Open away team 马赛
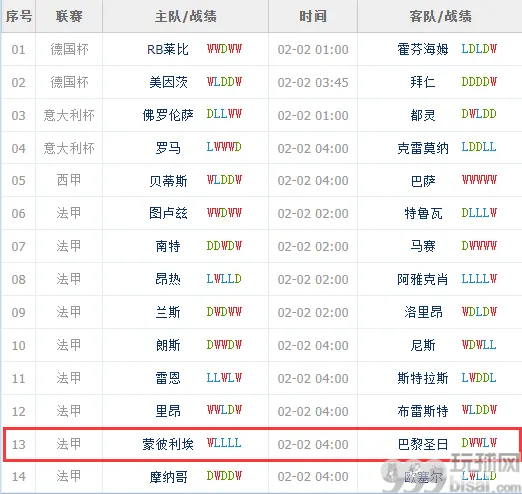Screen dimensions: 522x494 423,246
